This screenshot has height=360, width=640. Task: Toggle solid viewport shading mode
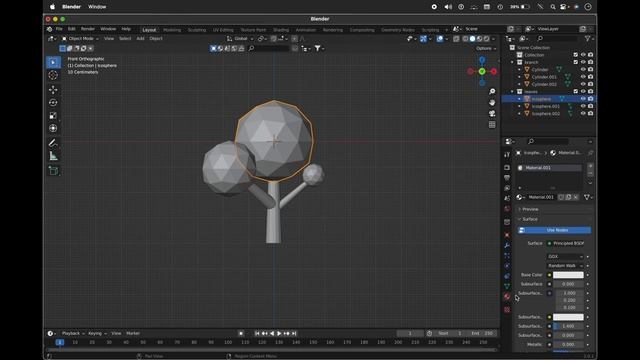pos(472,39)
